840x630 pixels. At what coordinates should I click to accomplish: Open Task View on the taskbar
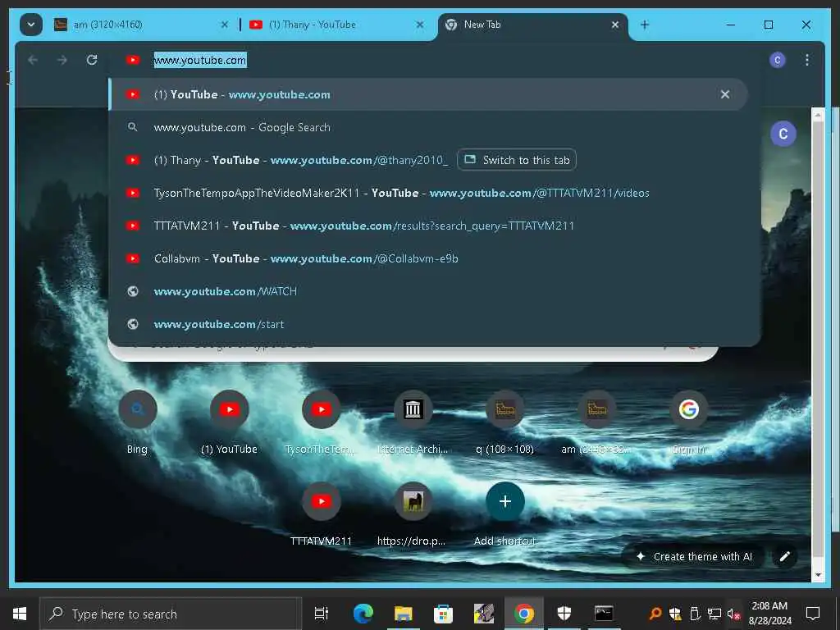click(x=322, y=614)
